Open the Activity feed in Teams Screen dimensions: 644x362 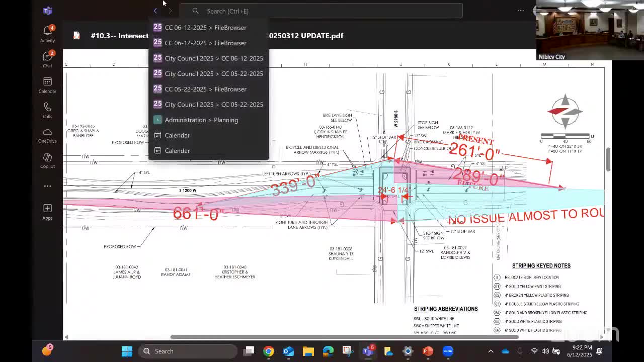47,34
